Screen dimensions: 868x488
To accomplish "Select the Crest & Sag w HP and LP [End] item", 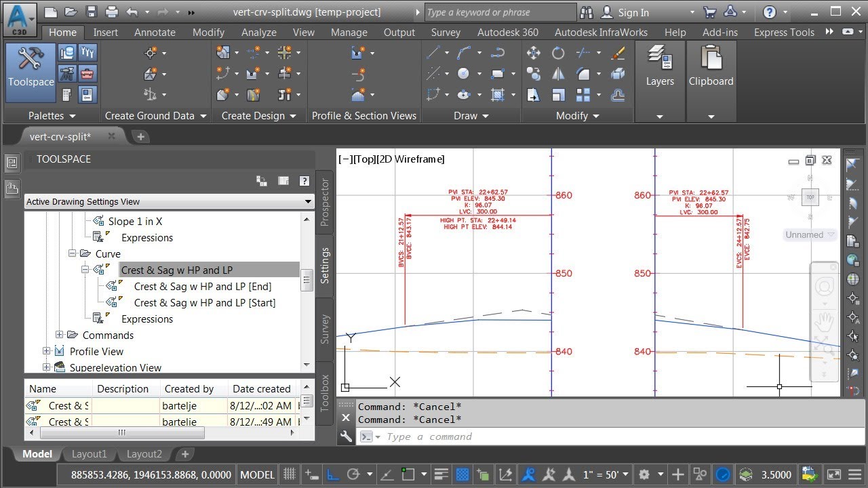I will tap(203, 286).
